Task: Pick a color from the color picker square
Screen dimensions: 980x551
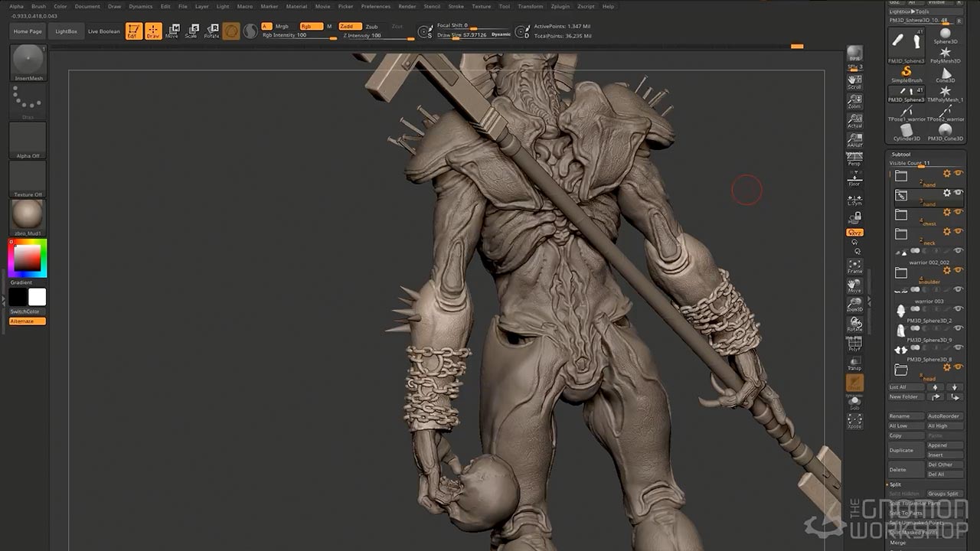Action: tap(28, 258)
